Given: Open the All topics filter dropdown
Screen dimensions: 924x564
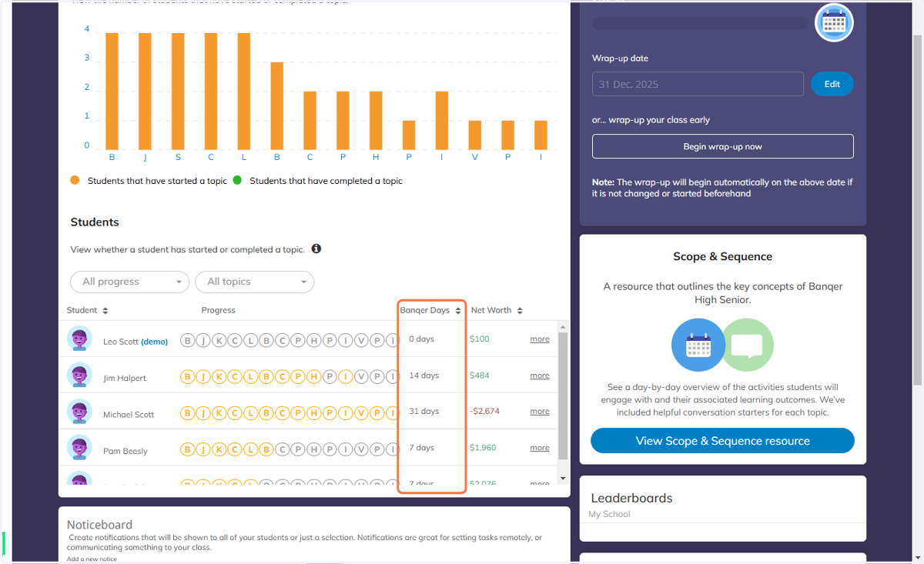Looking at the screenshot, I should 254,282.
